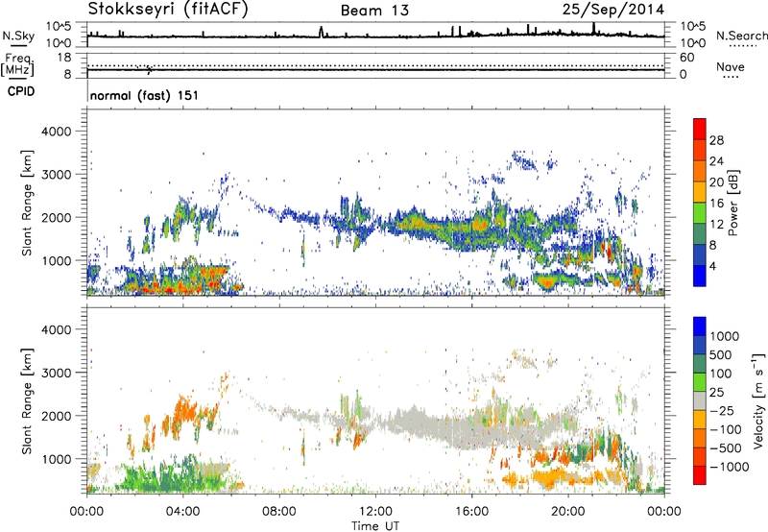Click the "Time UT" axis title
Viewport: 768px width, 532px height.
pyautogui.click(x=375, y=526)
